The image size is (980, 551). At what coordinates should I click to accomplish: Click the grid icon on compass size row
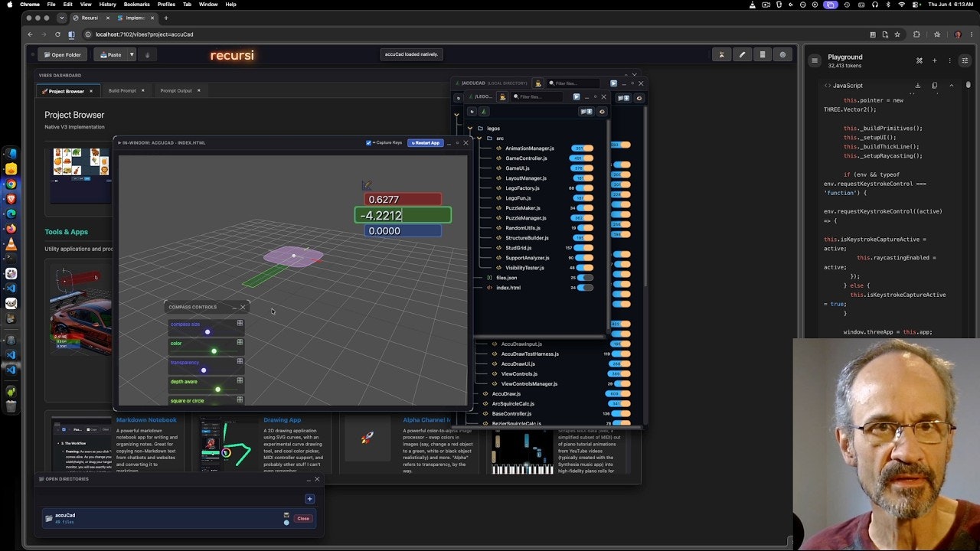pyautogui.click(x=240, y=324)
